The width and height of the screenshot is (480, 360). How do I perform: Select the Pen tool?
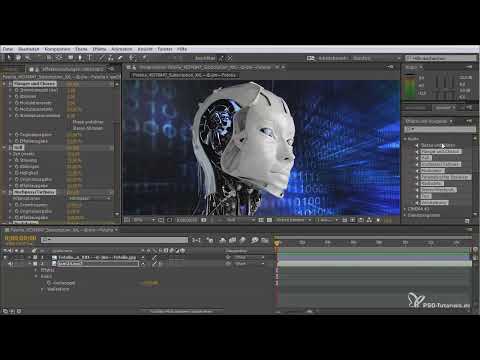click(80, 58)
